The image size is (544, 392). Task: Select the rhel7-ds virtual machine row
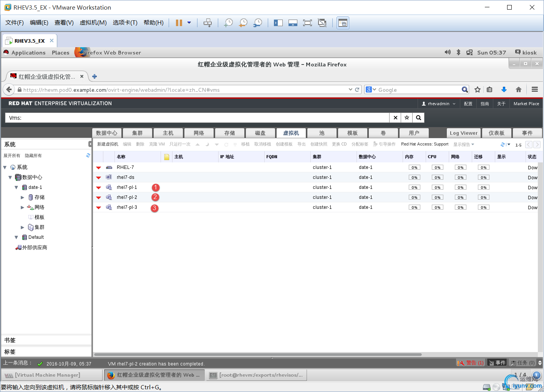coord(315,177)
